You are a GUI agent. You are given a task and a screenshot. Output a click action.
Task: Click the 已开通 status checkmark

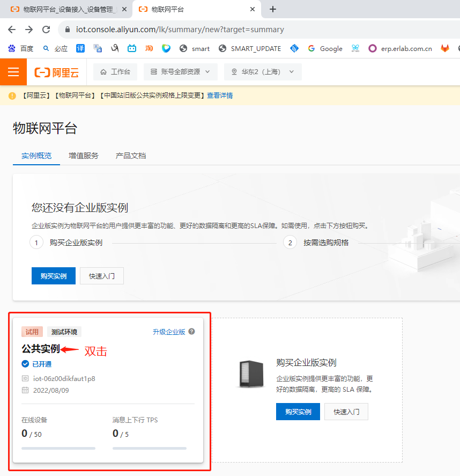(25, 364)
